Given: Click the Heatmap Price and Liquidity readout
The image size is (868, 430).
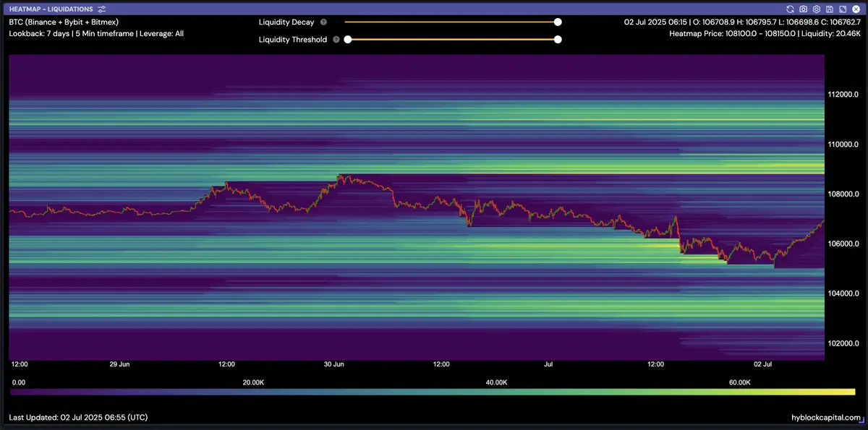Looking at the screenshot, I should click(765, 33).
